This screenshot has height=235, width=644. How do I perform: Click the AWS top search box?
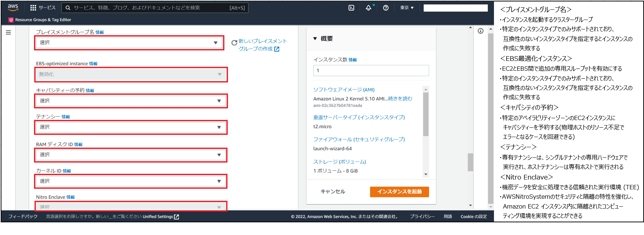[x=155, y=8]
